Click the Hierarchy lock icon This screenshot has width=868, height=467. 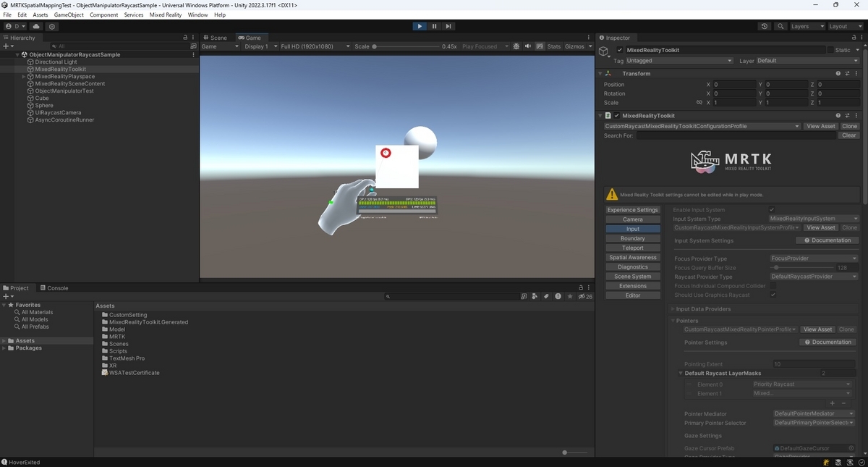[x=185, y=38]
